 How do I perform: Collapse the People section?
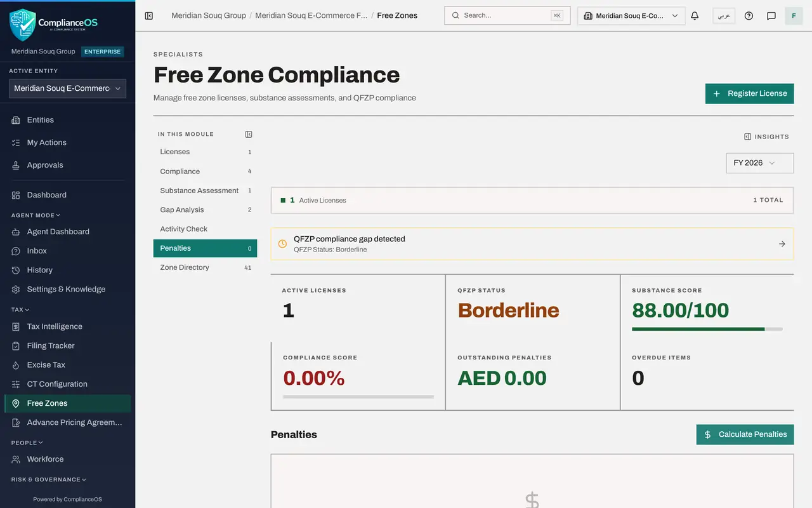(27, 443)
